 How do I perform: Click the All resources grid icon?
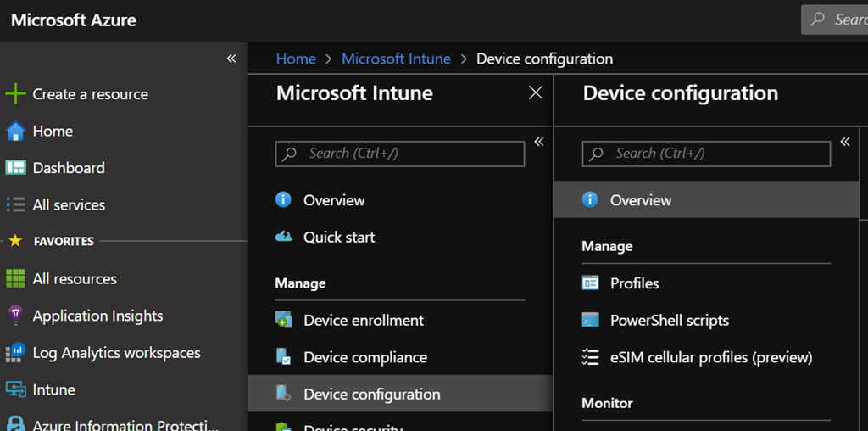pos(15,279)
